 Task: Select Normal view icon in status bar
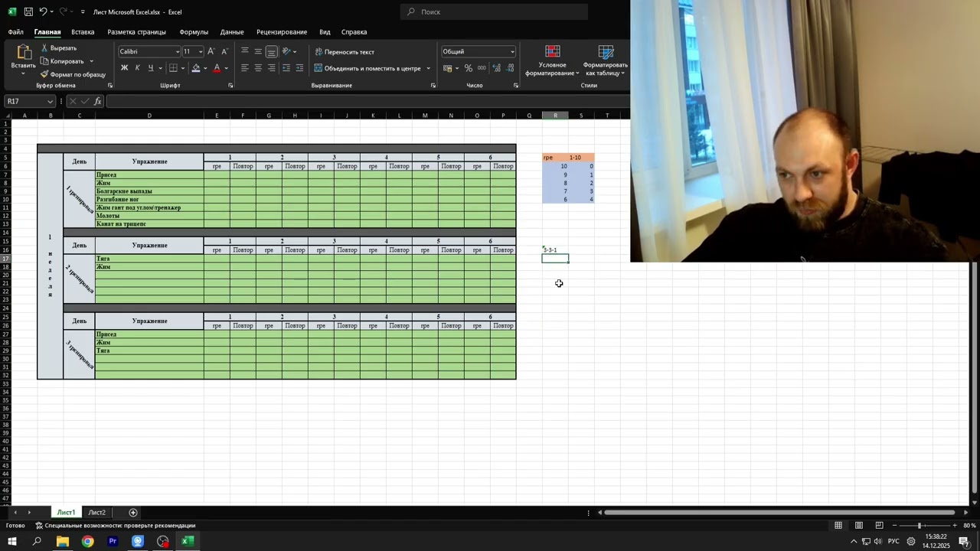point(838,525)
